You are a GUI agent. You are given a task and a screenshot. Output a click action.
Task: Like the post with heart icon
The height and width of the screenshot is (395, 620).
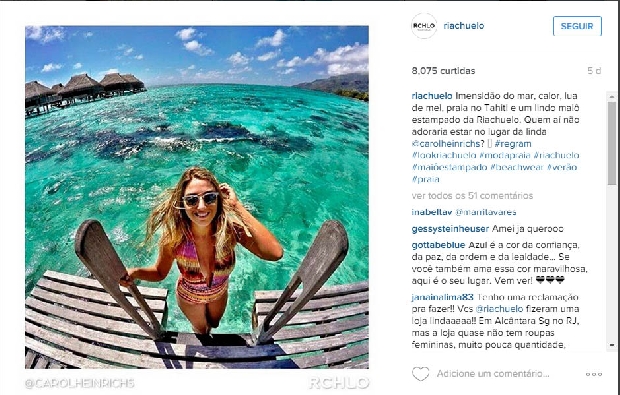tap(421, 374)
